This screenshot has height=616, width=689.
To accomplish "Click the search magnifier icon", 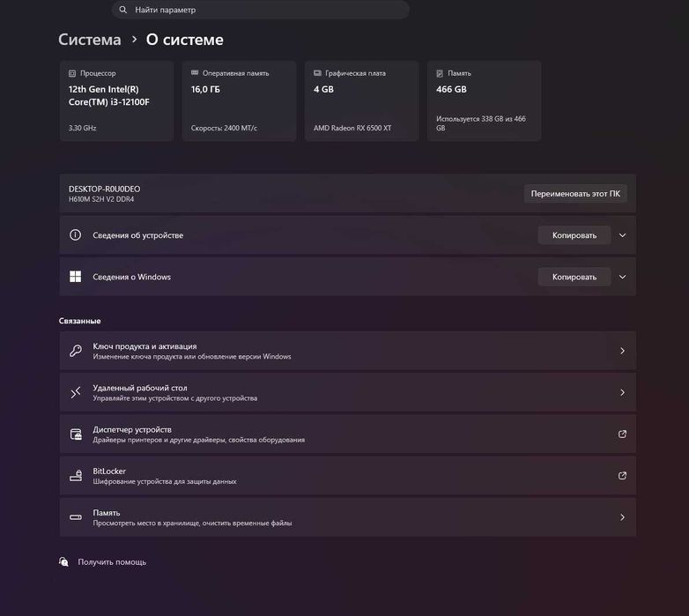I will [123, 10].
